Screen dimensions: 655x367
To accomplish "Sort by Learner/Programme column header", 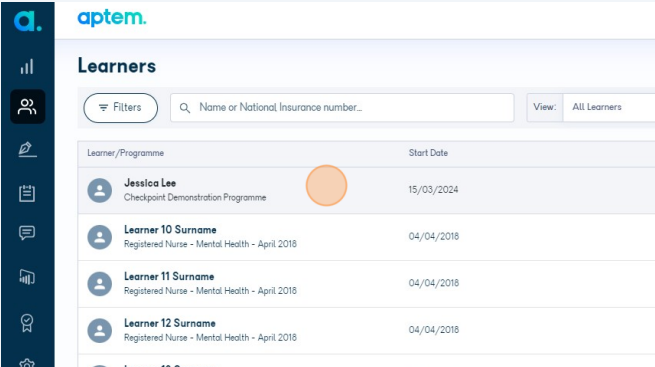I will click(125, 153).
